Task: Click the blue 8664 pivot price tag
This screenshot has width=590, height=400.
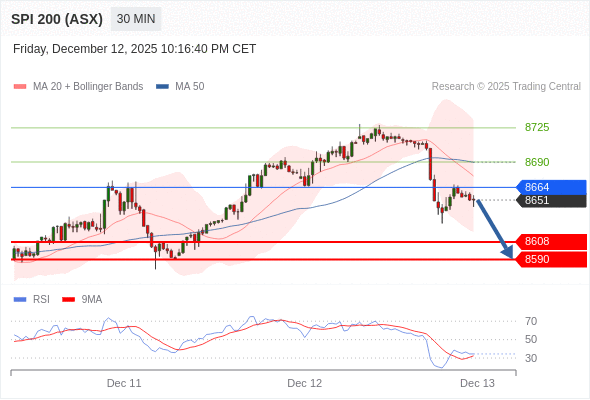Action: pyautogui.click(x=551, y=187)
